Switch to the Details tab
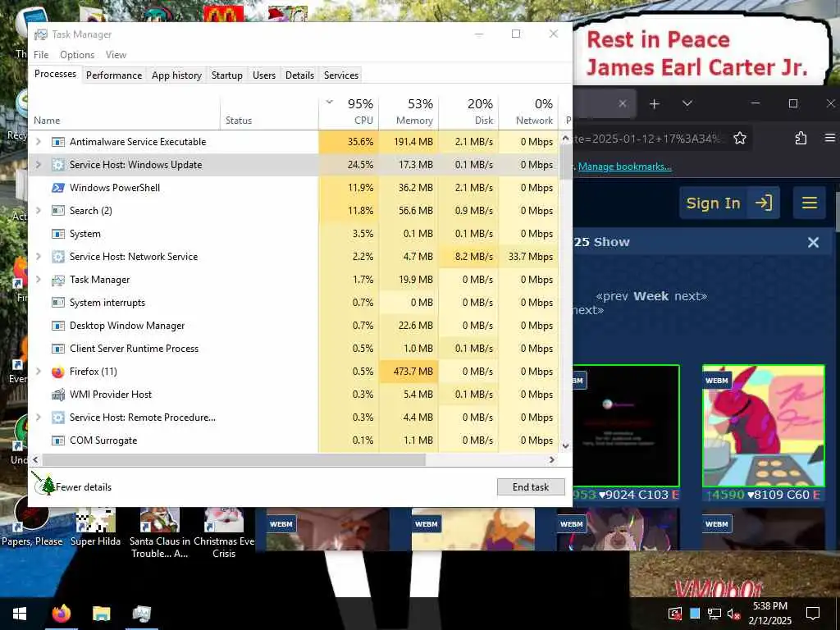The image size is (840, 630). pyautogui.click(x=299, y=75)
